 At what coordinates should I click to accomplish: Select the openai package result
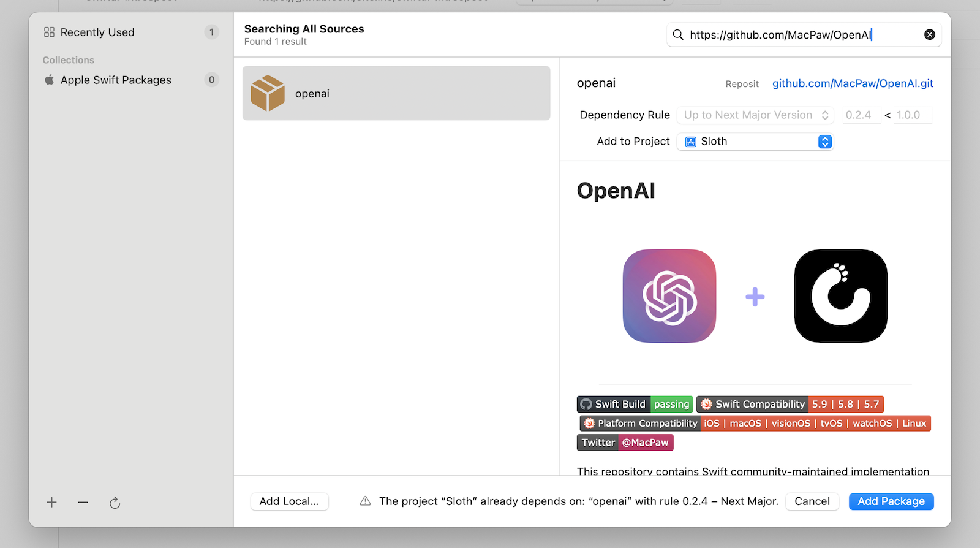[x=396, y=93]
